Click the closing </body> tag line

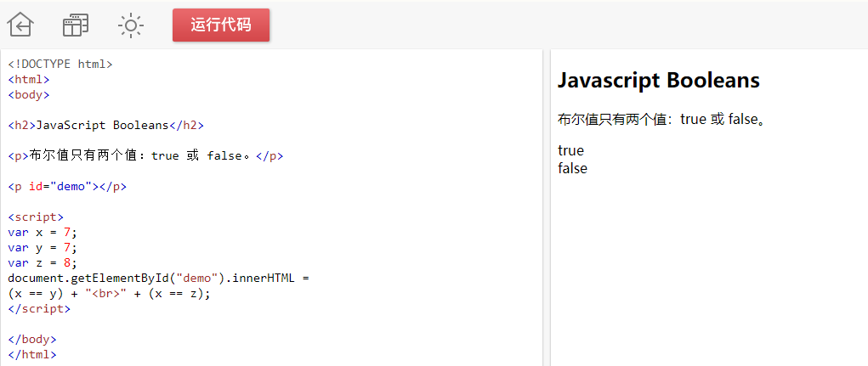[32, 340]
